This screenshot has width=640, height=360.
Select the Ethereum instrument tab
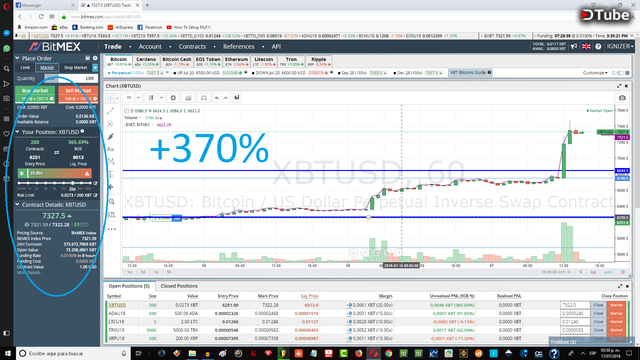pyautogui.click(x=236, y=62)
